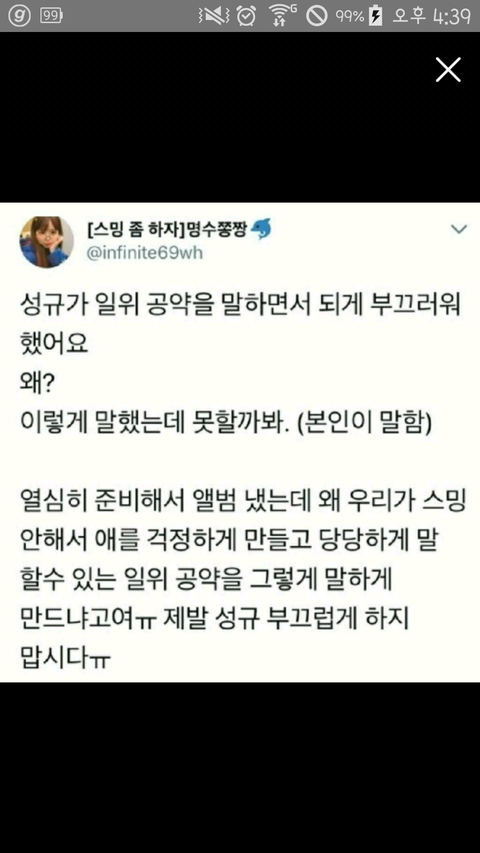
Task: Open the tweet author's profile photo
Action: [x=46, y=242]
